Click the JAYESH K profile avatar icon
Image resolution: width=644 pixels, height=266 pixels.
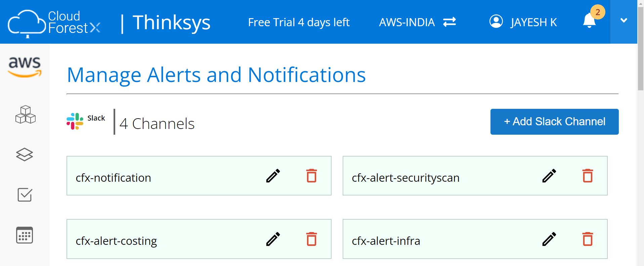[496, 22]
